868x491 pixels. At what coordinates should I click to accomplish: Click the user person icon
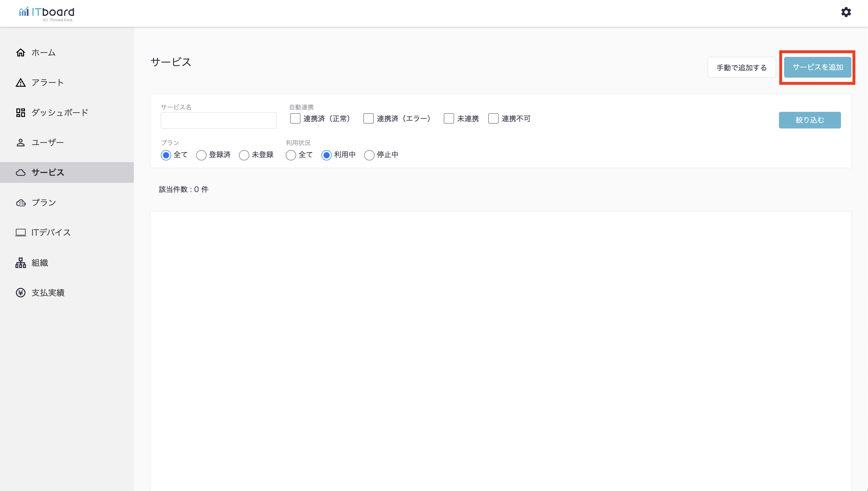pyautogui.click(x=21, y=143)
